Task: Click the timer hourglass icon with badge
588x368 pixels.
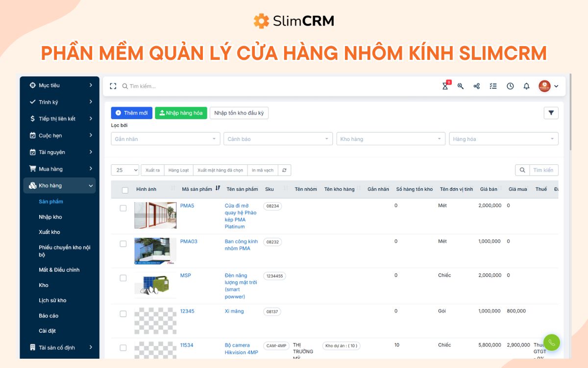Action: [x=445, y=86]
